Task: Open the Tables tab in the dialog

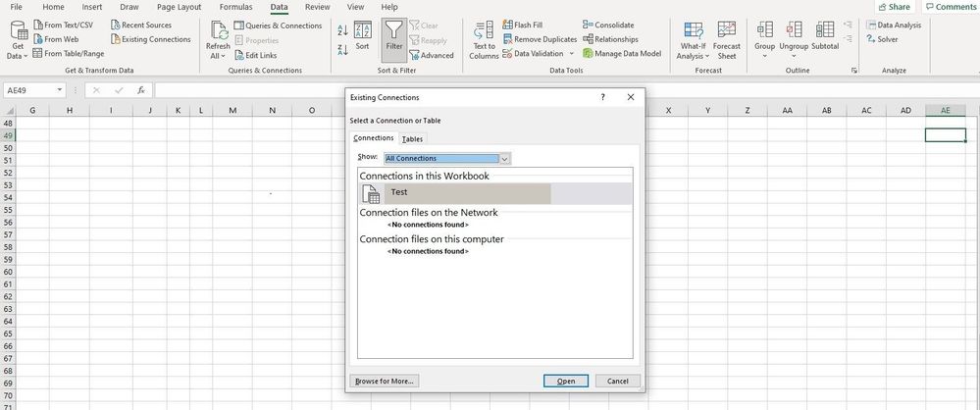Action: (412, 138)
